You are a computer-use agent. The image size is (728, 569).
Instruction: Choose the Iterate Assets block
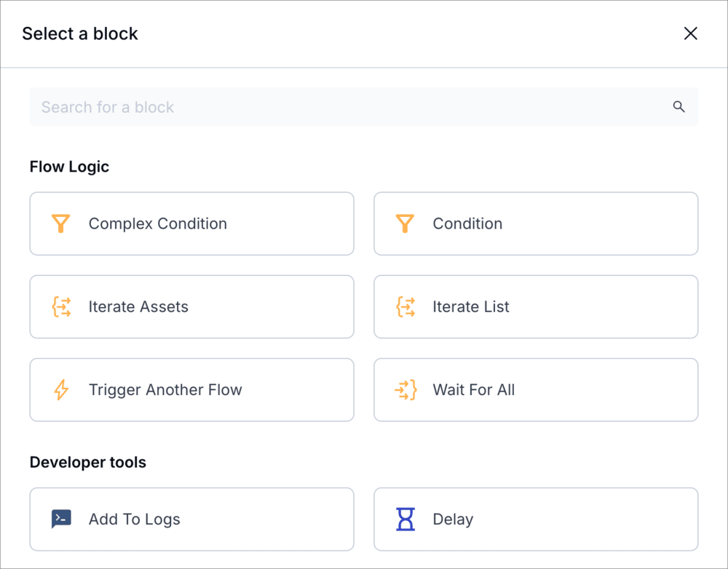coord(191,306)
